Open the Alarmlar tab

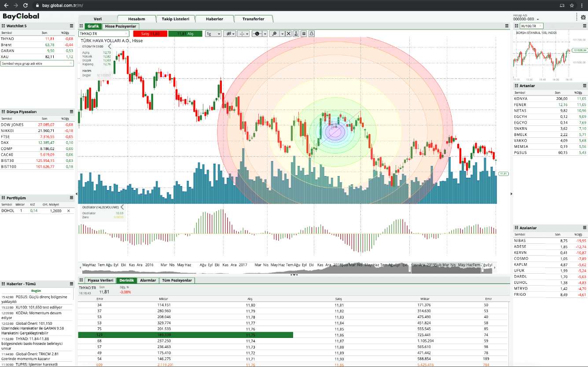(x=148, y=280)
